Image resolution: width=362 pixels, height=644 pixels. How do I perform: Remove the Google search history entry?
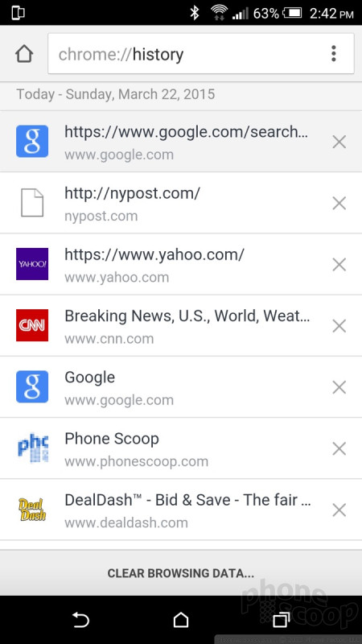(x=339, y=142)
